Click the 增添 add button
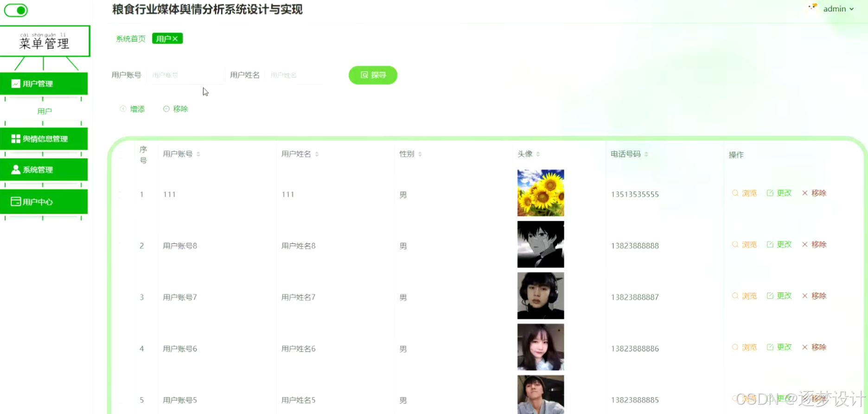Viewport: 868px width, 414px height. [x=133, y=109]
